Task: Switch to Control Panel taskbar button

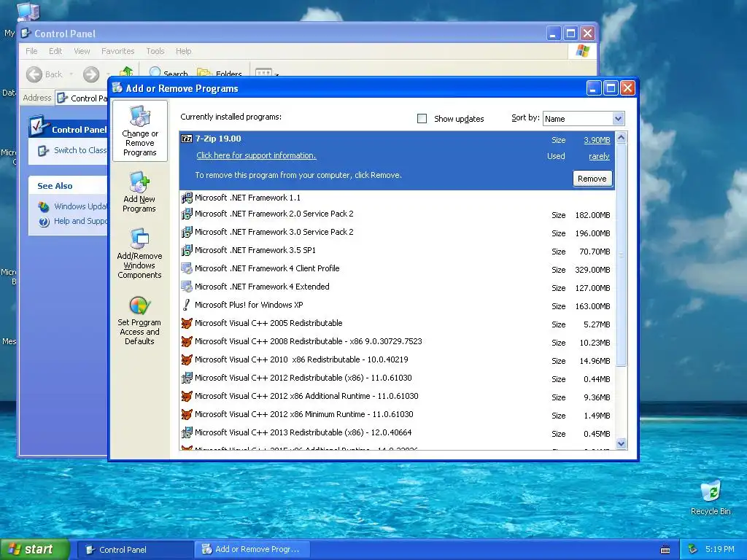Action: tap(134, 550)
